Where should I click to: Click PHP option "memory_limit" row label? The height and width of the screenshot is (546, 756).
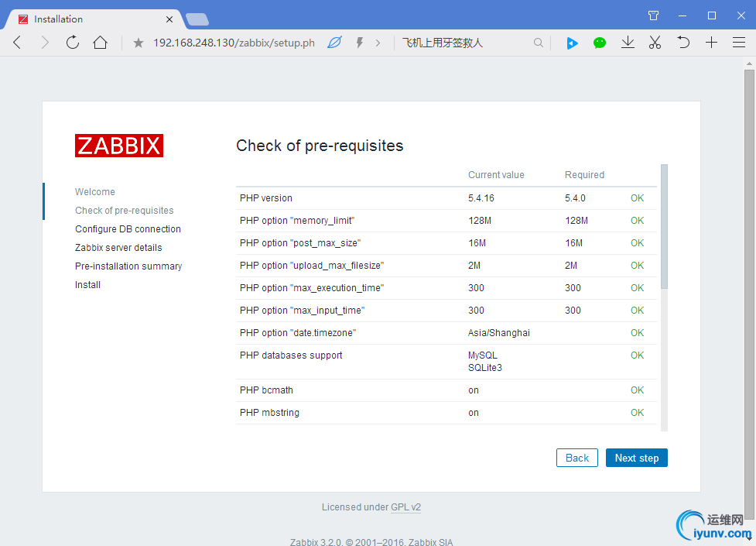(297, 221)
